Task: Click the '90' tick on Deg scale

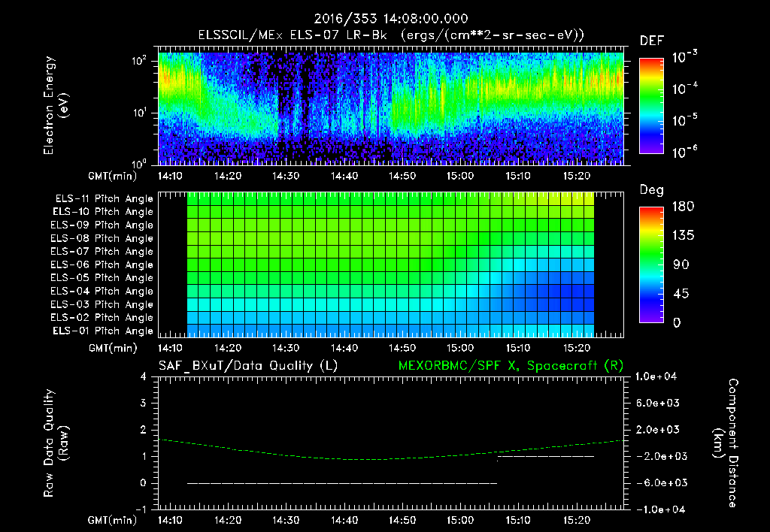Action: click(681, 265)
